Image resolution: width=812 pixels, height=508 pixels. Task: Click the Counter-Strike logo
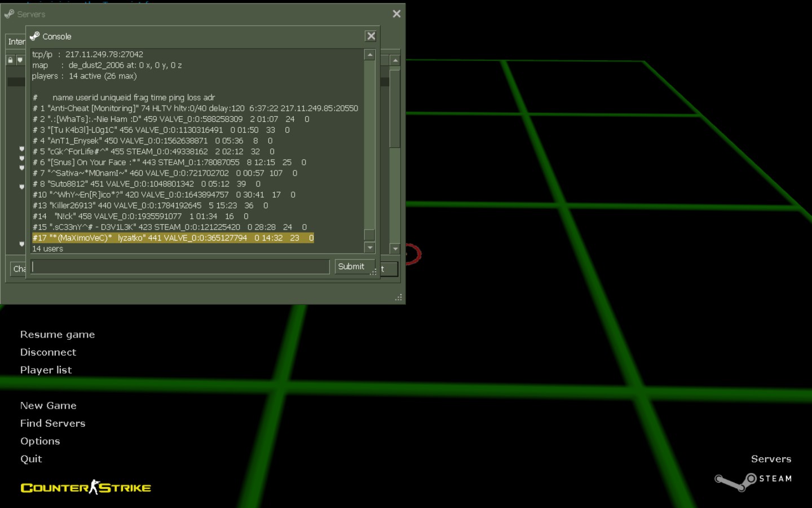[x=86, y=487]
